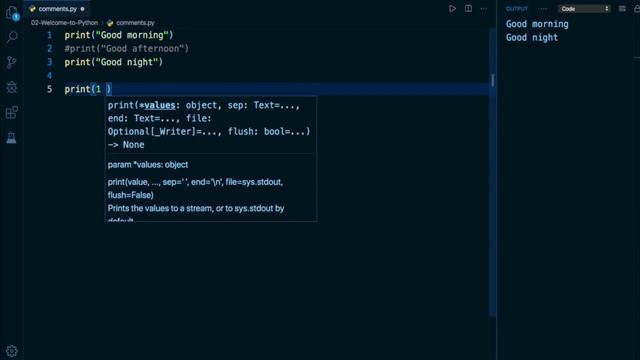640x360 pixels.
Task: Open the Source Control view
Action: pyautogui.click(x=12, y=62)
